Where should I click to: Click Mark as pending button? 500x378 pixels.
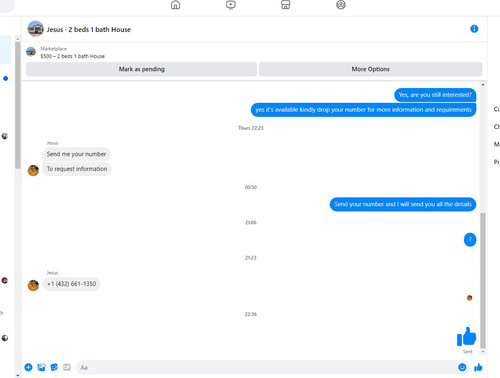pos(142,69)
